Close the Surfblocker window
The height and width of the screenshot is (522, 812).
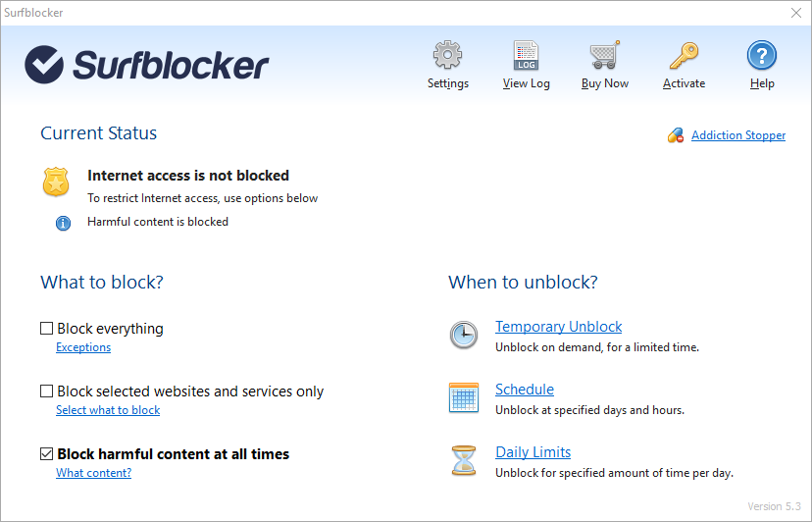point(796,13)
